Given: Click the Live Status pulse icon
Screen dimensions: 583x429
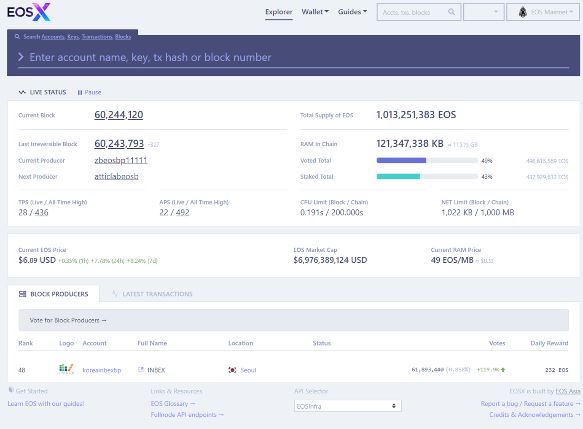Looking at the screenshot, I should (22, 92).
